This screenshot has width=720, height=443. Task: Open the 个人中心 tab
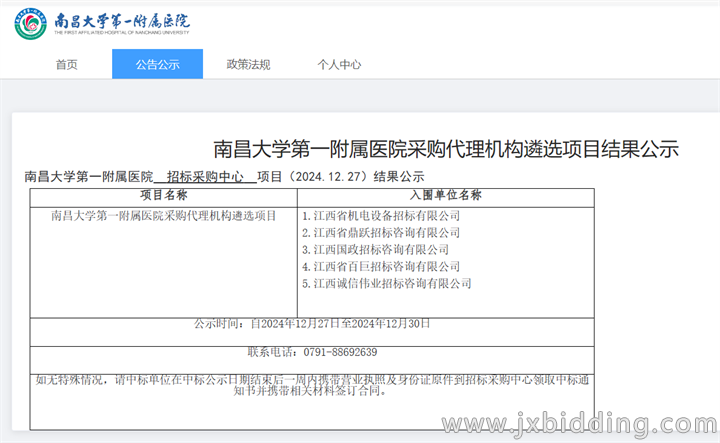click(x=339, y=64)
